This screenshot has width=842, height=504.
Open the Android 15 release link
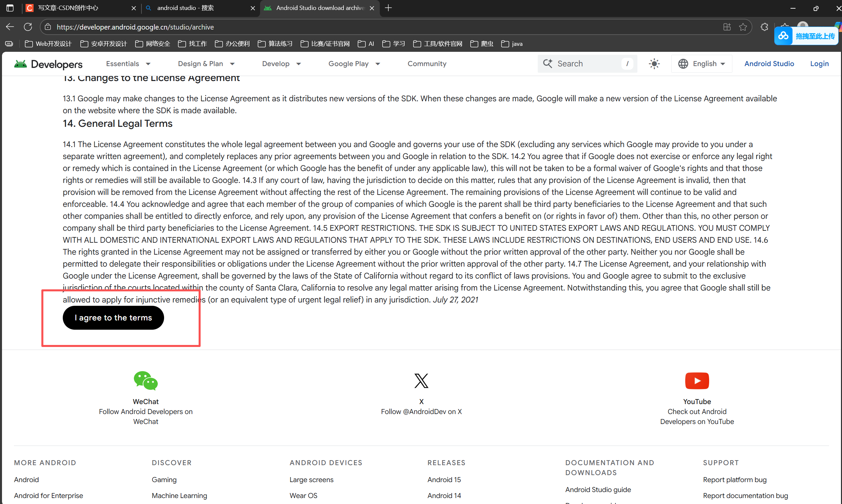[x=444, y=479]
